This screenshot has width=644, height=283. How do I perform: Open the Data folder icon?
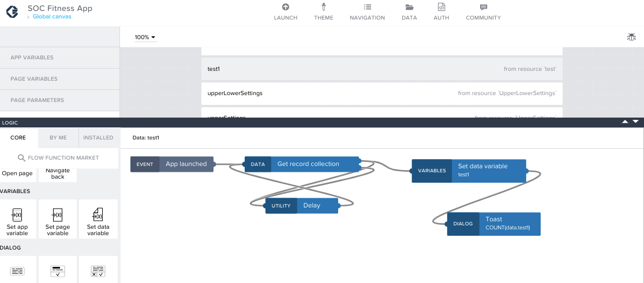(409, 7)
